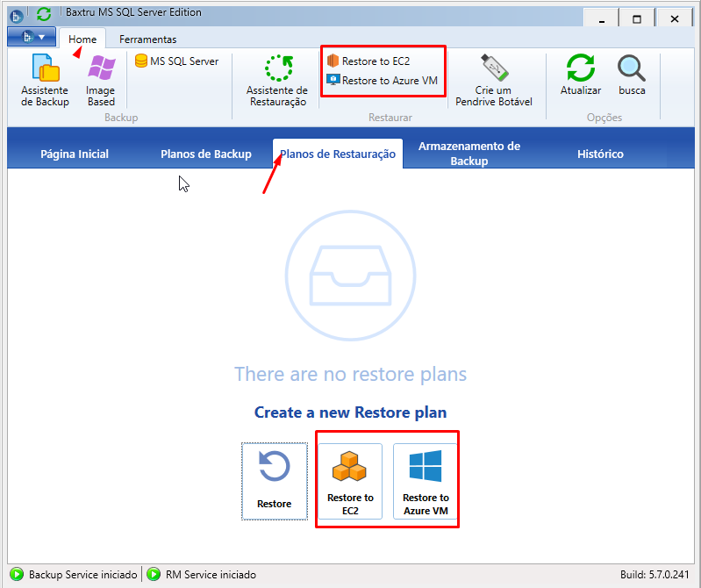
Task: Click Backup Service iniciado status icon
Action: tap(17, 574)
